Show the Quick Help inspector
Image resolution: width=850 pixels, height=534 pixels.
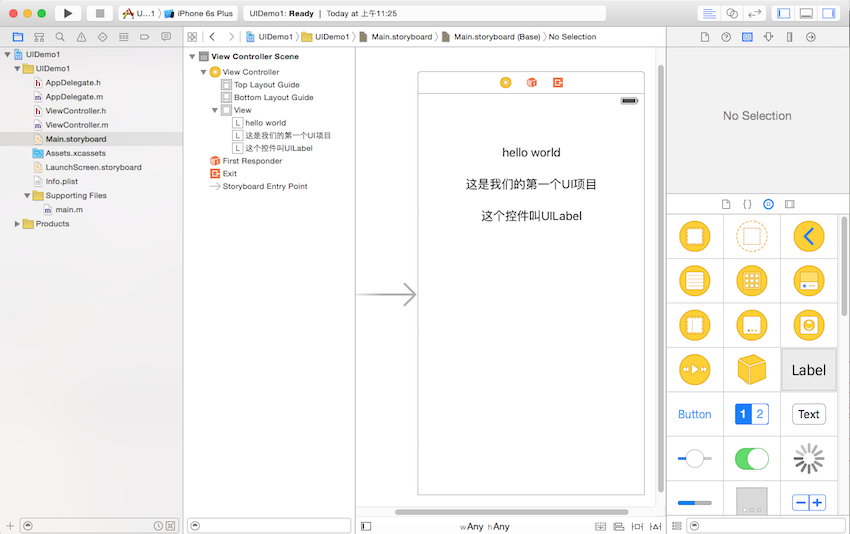tap(726, 37)
